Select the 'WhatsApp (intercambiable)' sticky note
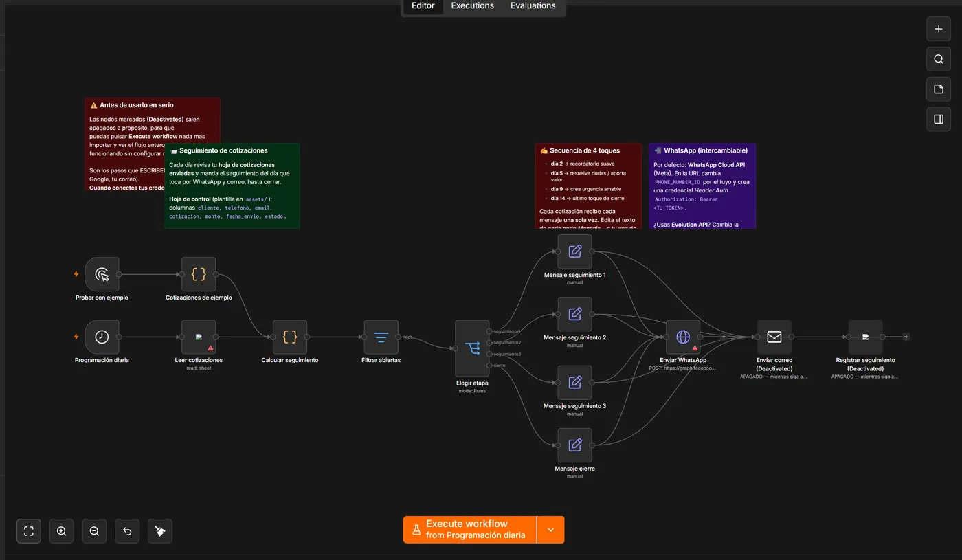This screenshot has width=962, height=560. click(702, 186)
